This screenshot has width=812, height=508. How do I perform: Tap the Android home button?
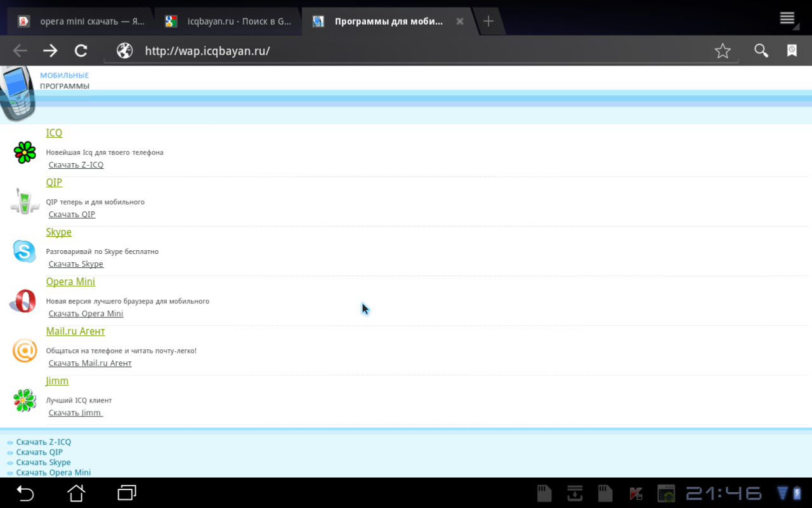click(76, 493)
